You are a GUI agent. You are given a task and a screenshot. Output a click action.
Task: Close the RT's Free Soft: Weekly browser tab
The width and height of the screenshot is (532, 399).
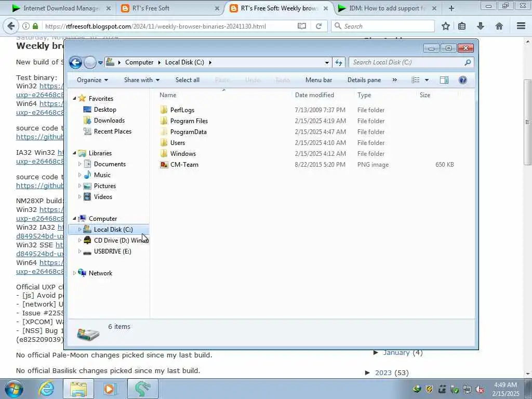(x=326, y=8)
